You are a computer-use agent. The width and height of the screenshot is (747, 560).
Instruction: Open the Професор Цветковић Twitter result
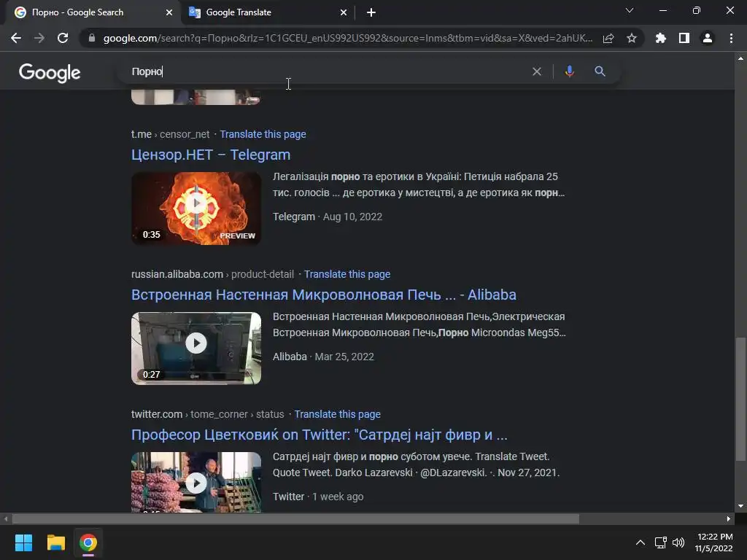point(320,435)
